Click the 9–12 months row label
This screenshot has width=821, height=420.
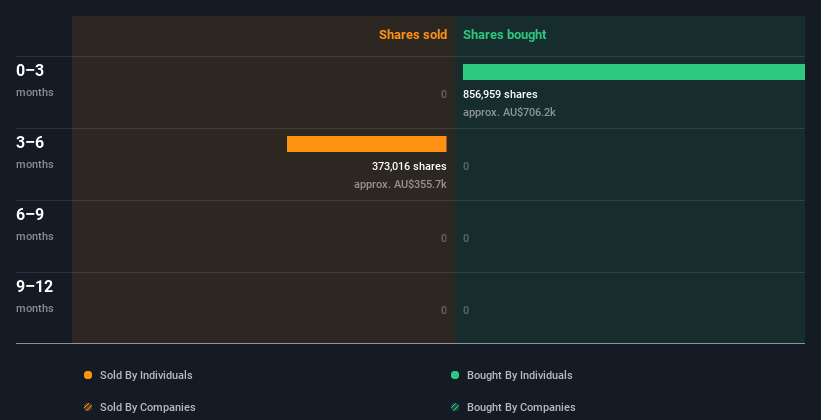[35, 296]
